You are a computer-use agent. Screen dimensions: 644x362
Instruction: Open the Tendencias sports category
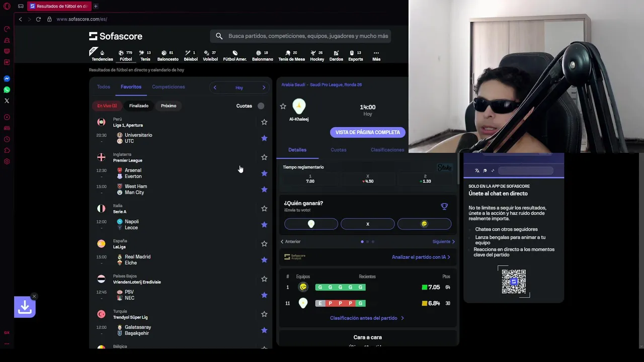tap(102, 55)
